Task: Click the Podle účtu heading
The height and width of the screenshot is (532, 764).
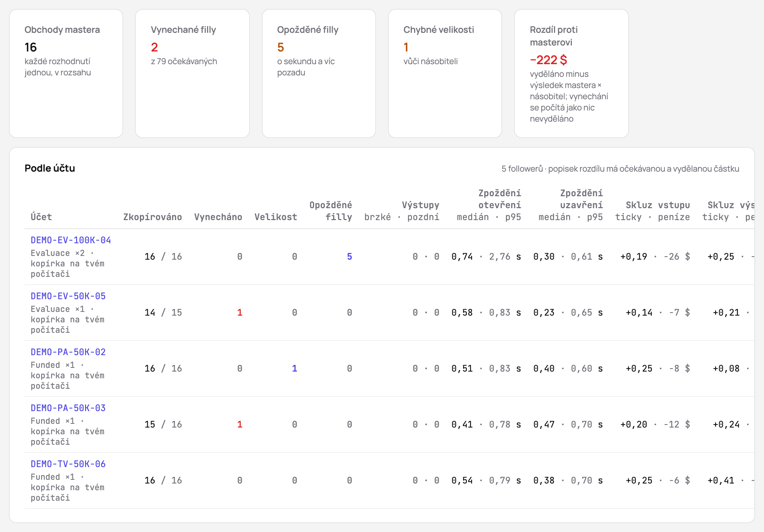Action: tap(50, 168)
